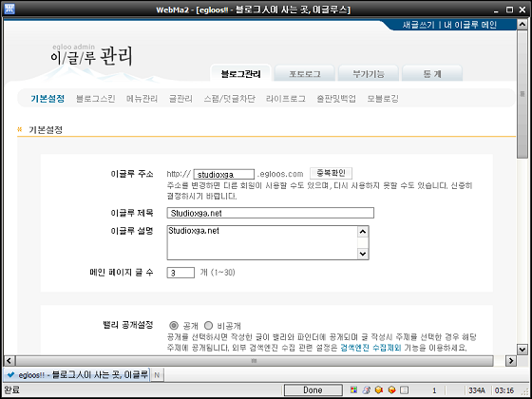Click the 새글쓰기 link at top
The image size is (532, 399).
(x=418, y=25)
